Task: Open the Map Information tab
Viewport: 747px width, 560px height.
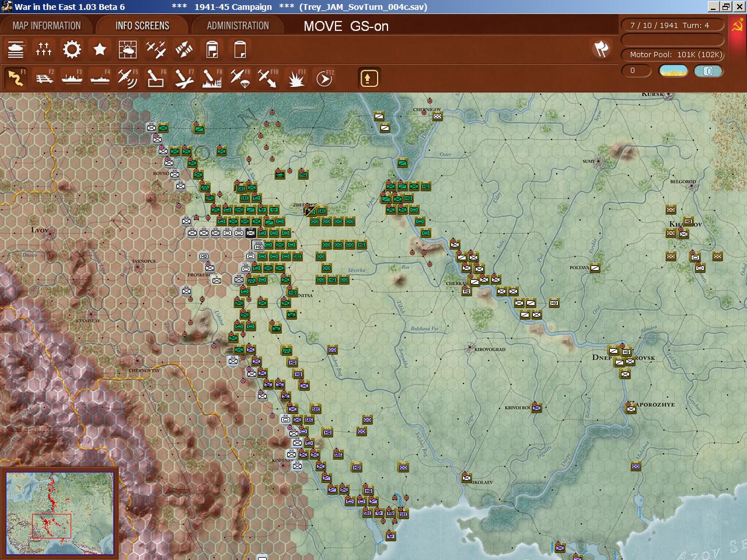Action: [x=47, y=26]
